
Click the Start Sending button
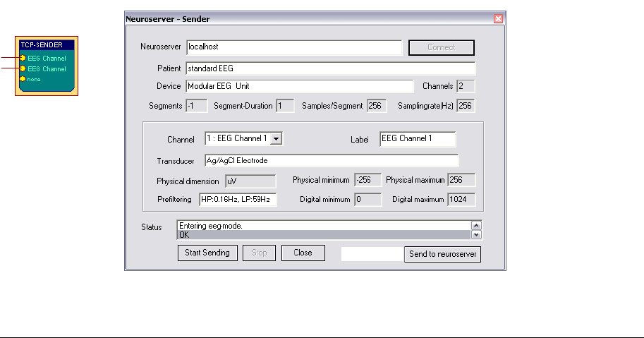(207, 253)
